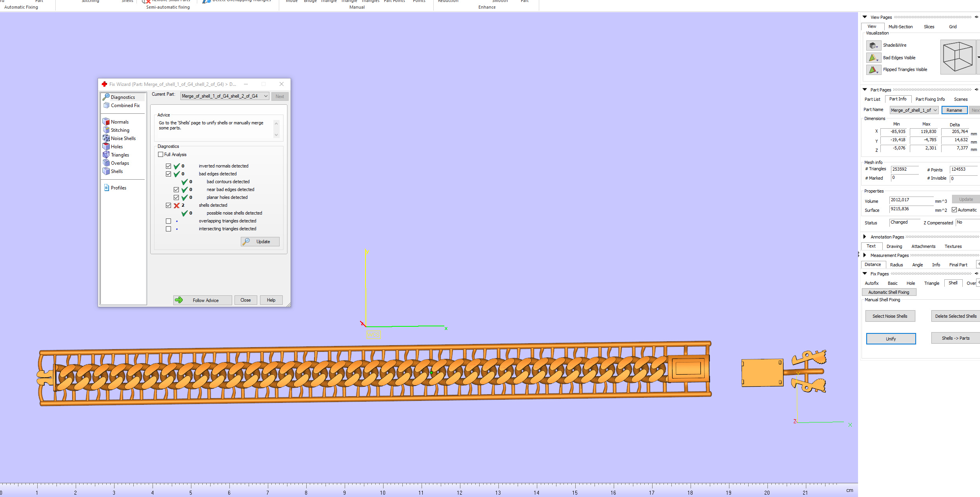Check overlapping triangles detected option
The image size is (980, 497).
[168, 221]
